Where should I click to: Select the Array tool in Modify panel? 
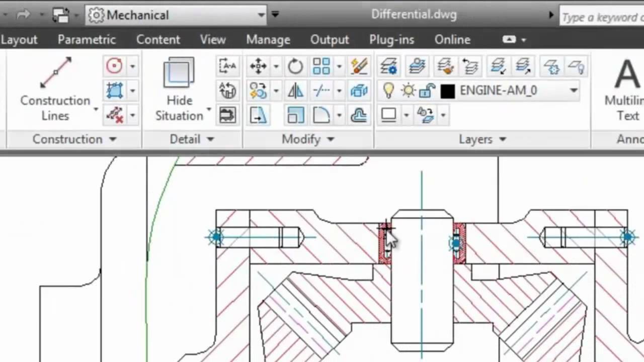pyautogui.click(x=321, y=66)
